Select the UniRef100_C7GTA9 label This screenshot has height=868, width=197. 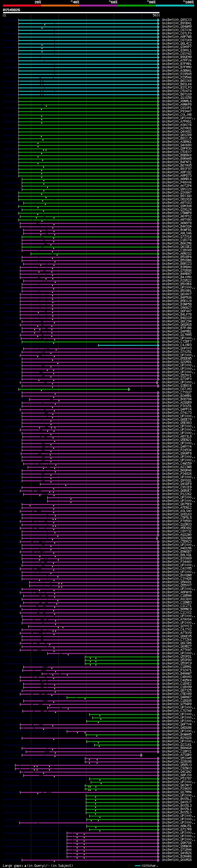[177, 711]
